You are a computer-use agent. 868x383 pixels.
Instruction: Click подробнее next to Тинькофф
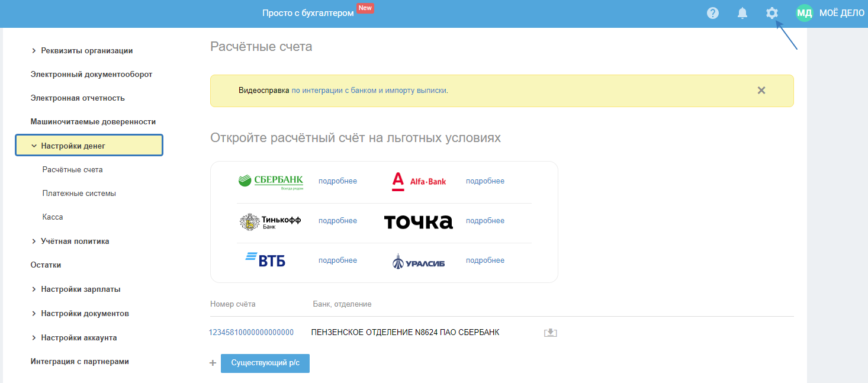(x=337, y=221)
